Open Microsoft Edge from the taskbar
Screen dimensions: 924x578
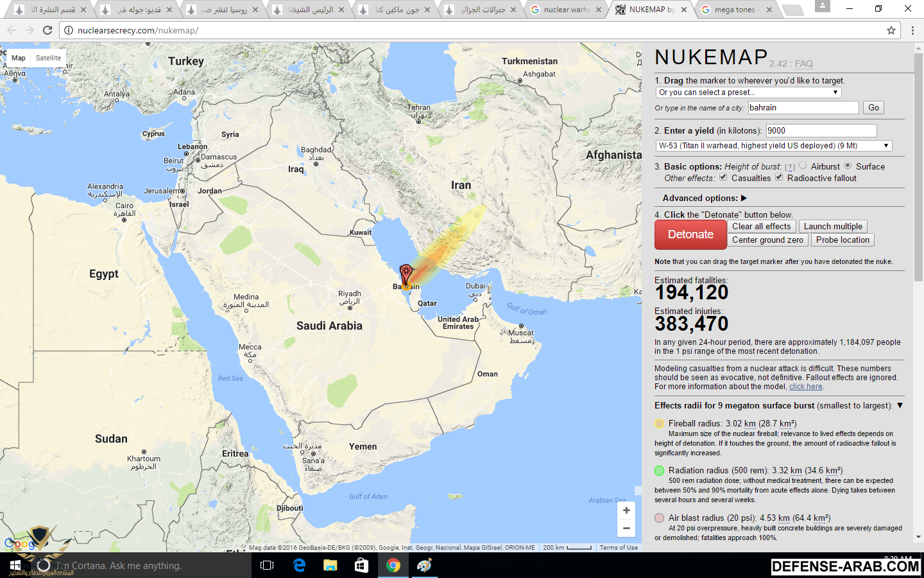[x=299, y=565]
